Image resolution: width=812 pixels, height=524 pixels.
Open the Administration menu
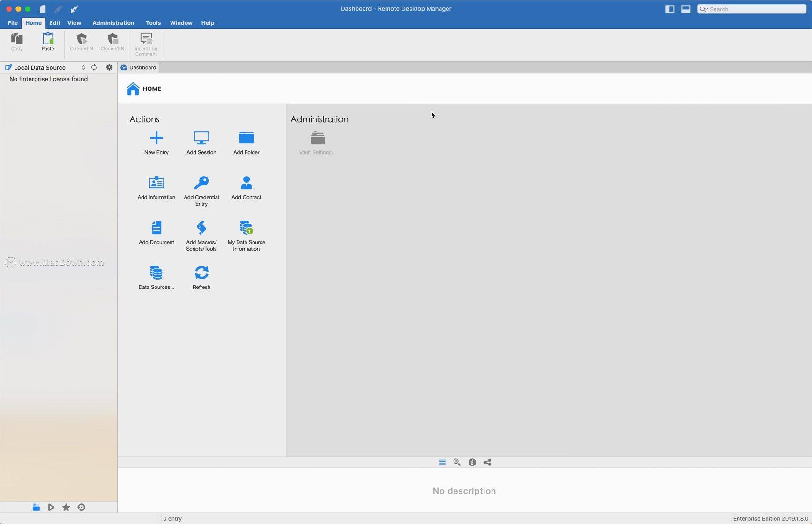[113, 23]
